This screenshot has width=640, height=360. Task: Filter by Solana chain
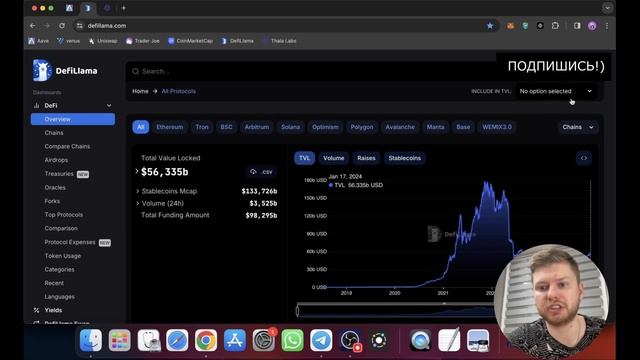[291, 127]
